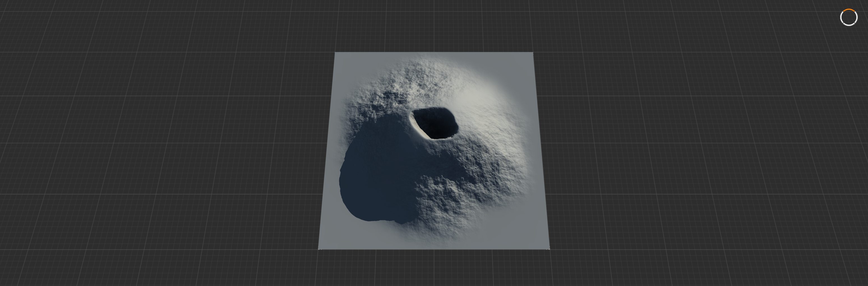This screenshot has width=868, height=286.
Task: Select the left white arc of the compass ring
Action: tap(841, 17)
